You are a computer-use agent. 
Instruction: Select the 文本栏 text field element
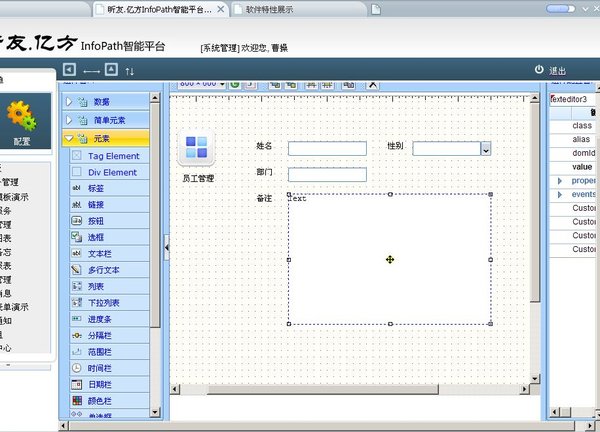(x=109, y=254)
